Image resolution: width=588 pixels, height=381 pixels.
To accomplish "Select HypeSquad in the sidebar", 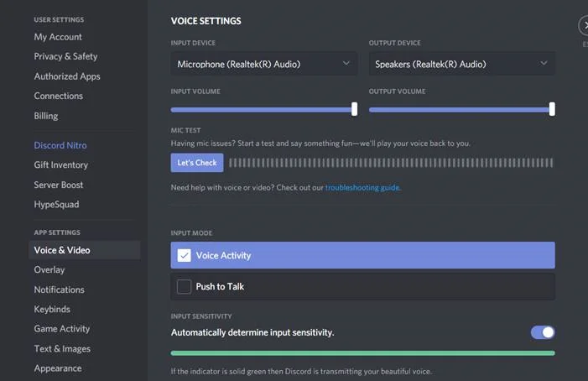I will click(56, 204).
